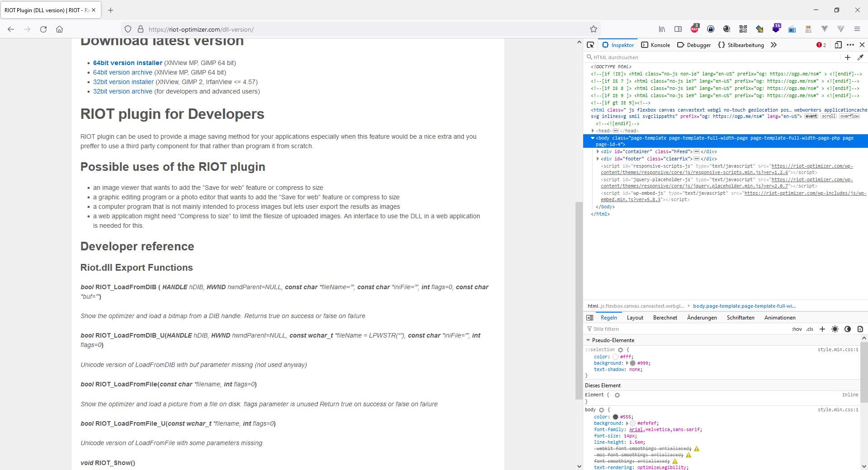868x470 pixels.
Task: Collapse the Pseudo-Elemente section
Action: [588, 340]
